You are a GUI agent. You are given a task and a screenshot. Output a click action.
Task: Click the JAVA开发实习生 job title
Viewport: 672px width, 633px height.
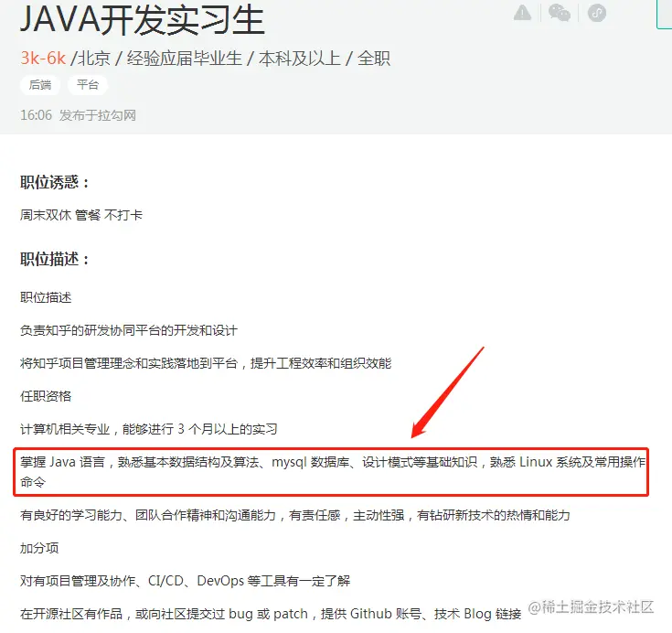143,20
